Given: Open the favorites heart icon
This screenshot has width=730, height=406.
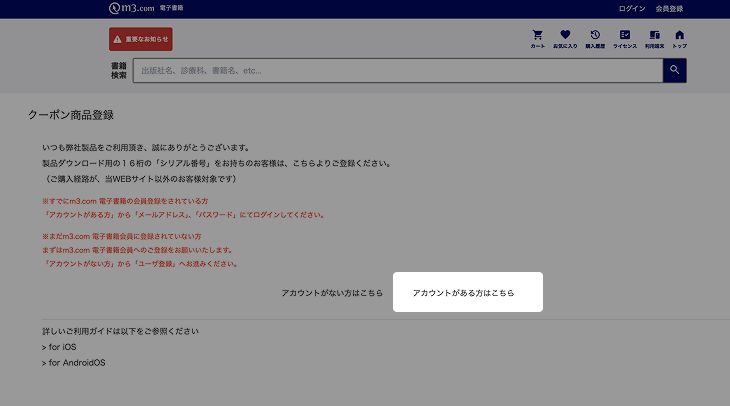Looking at the screenshot, I should point(565,37).
